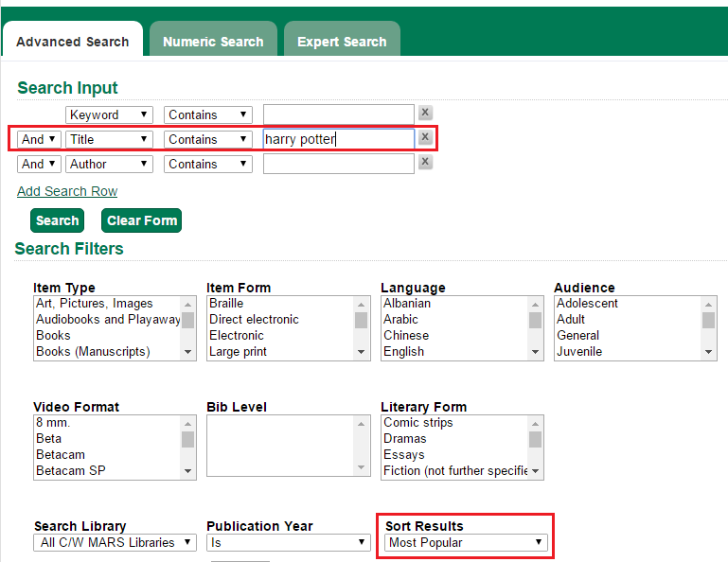Screen dimensions: 728x562
Task: Expand the Search Library dropdown
Action: coord(115,542)
